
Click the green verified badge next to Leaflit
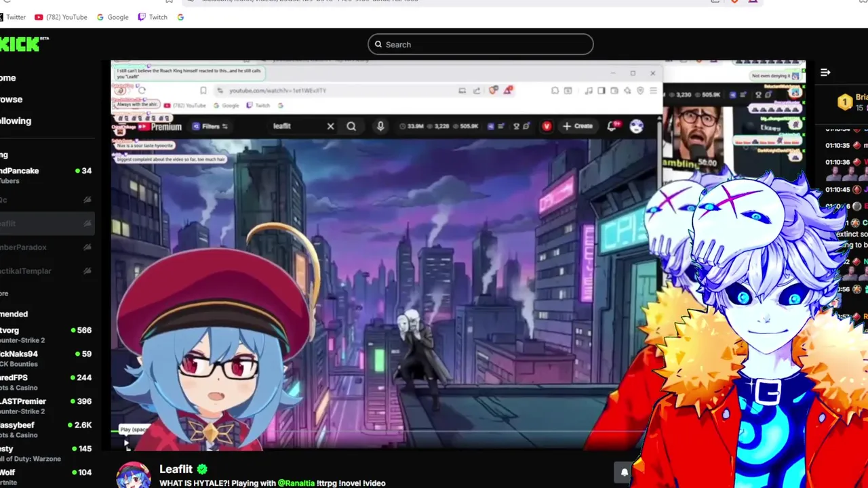[202, 469]
